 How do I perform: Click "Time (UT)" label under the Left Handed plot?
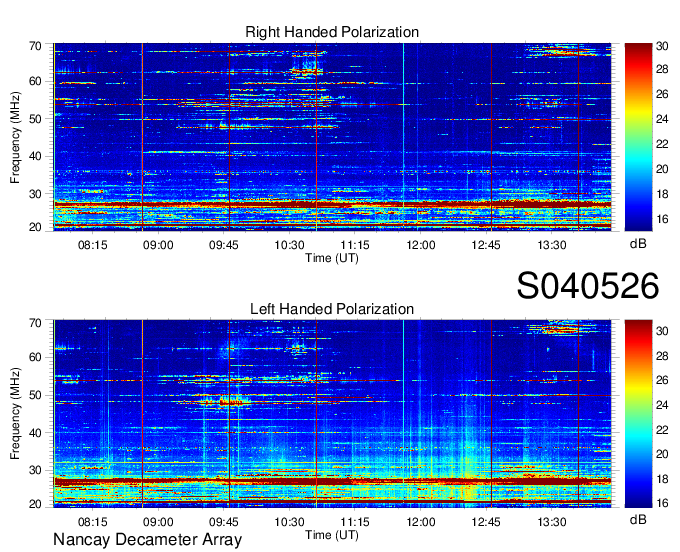click(x=332, y=535)
